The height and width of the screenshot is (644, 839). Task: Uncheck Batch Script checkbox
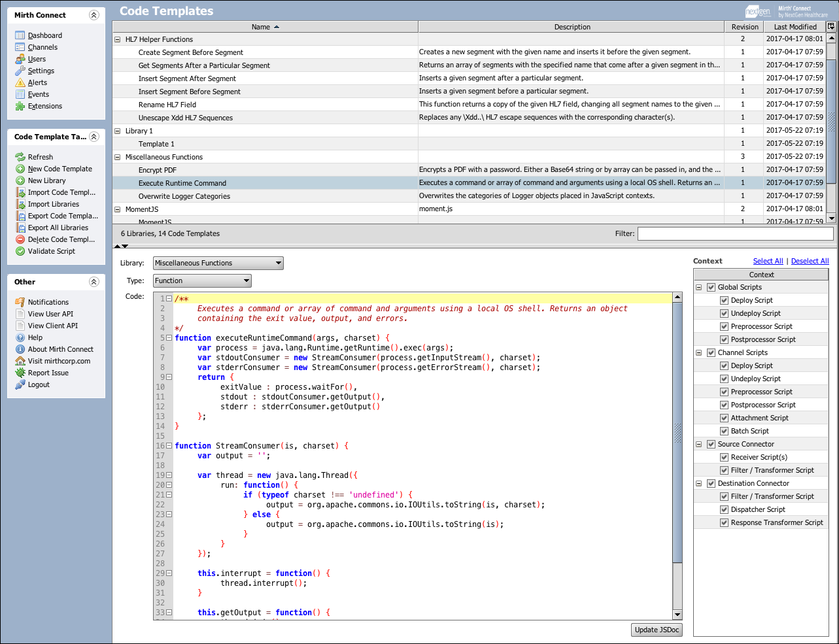724,431
